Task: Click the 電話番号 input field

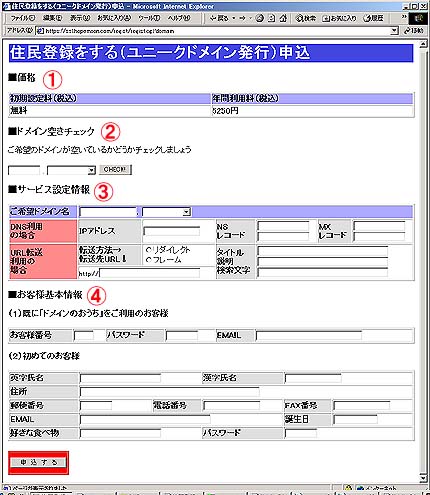Action: click(x=232, y=406)
